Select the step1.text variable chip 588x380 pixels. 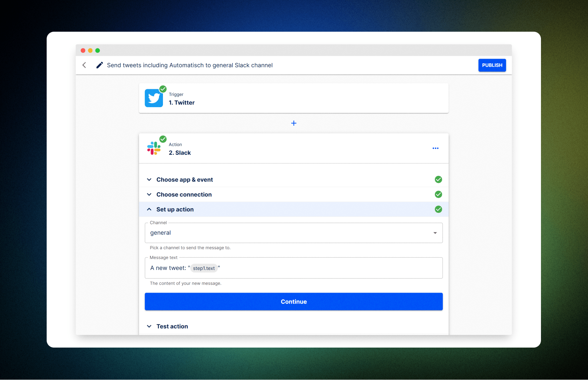coord(204,268)
